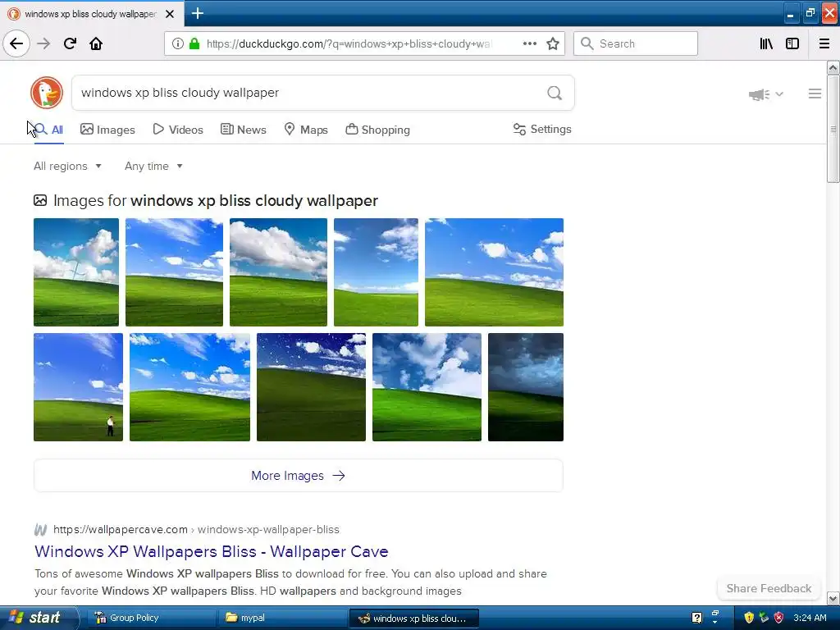Open the DuckDuckGo megaphone dropdown
840x630 pixels.
pyautogui.click(x=765, y=94)
